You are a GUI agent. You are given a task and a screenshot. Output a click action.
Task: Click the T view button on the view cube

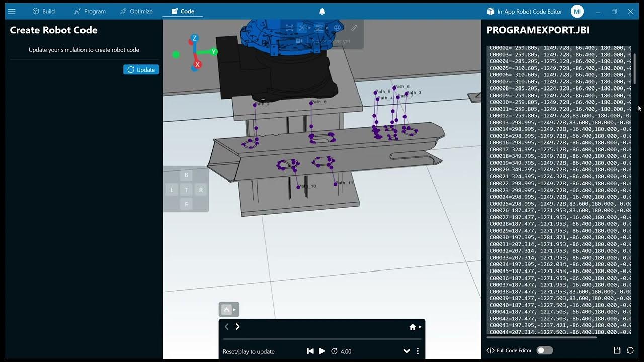[x=186, y=190]
